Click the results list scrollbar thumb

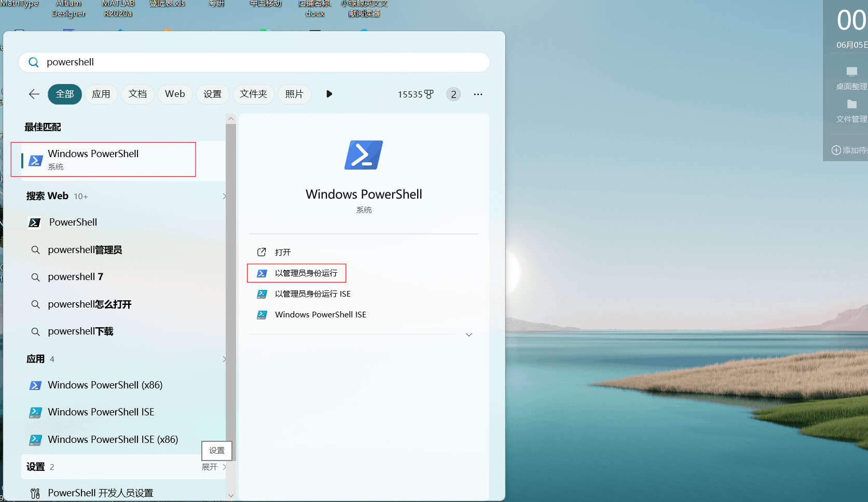(x=231, y=292)
